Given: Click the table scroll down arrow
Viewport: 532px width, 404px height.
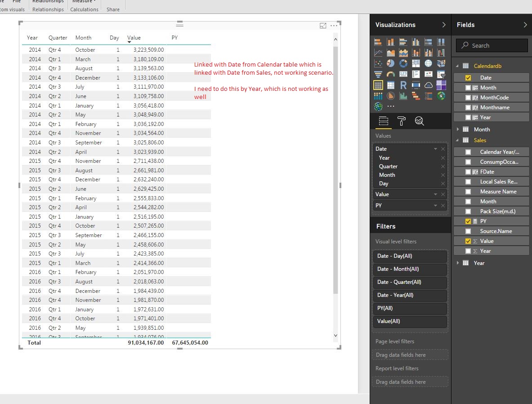Looking at the screenshot, I should [335, 336].
